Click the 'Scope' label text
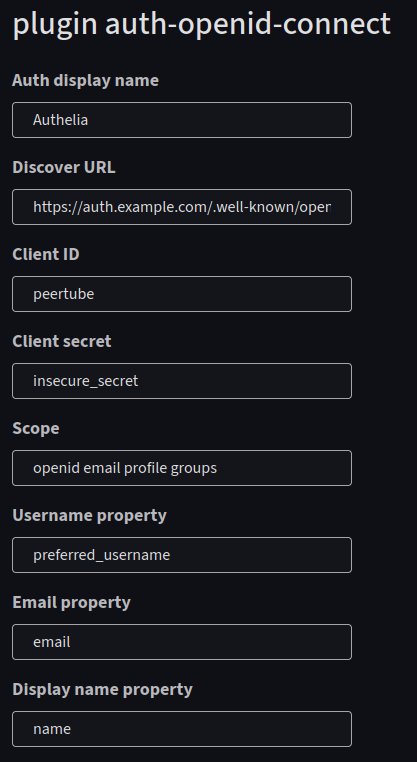Viewport: 417px width, 762px height. click(36, 429)
